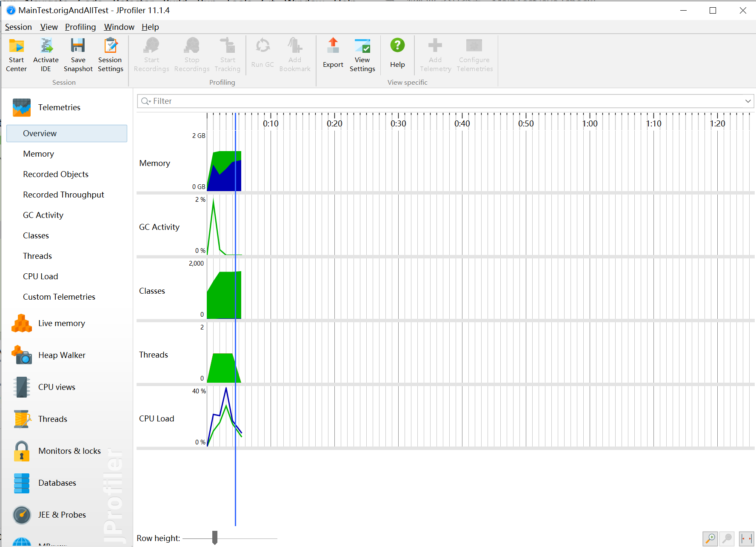Select CPU Load in the sidebar
This screenshot has width=756, height=547.
[x=40, y=276]
